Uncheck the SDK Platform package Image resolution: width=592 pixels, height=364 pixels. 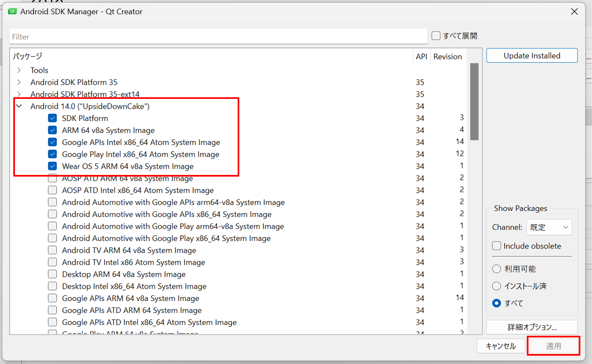tap(52, 118)
